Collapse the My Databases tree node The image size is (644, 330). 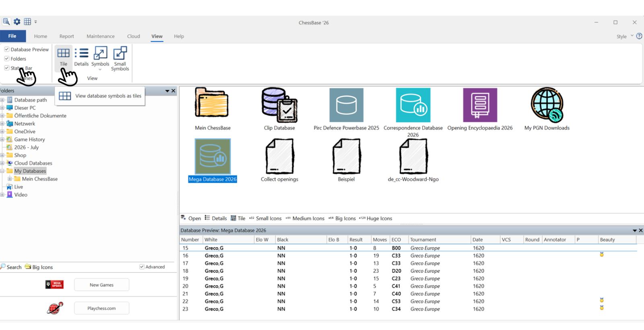click(x=2, y=171)
